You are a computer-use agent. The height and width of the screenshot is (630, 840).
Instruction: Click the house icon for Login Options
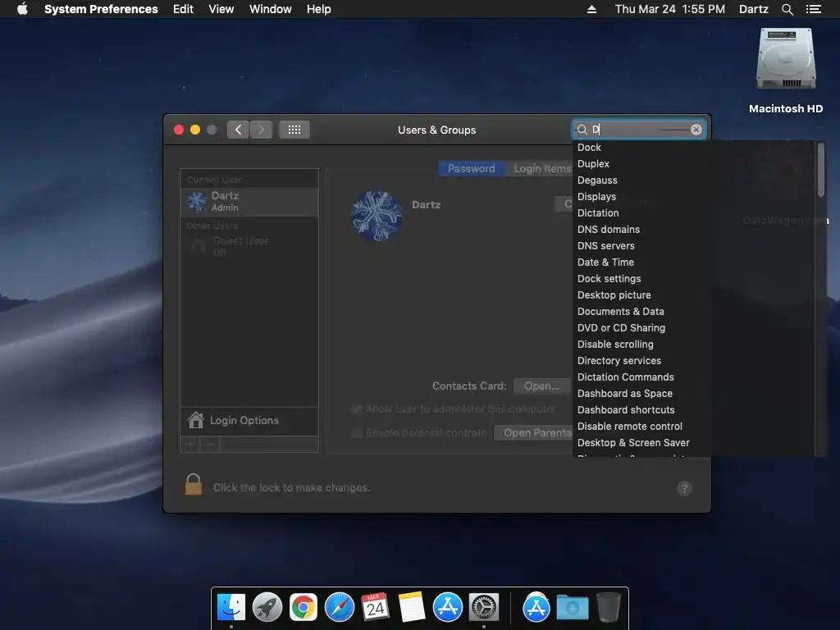click(195, 421)
